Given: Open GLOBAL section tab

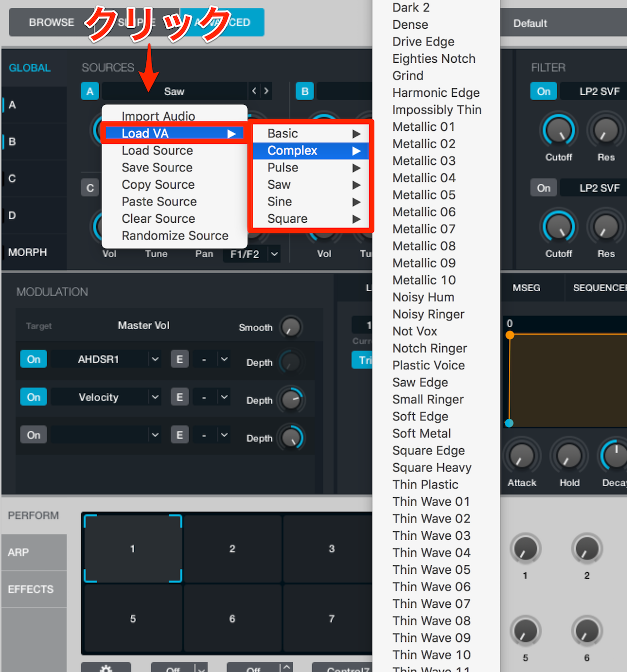Looking at the screenshot, I should pyautogui.click(x=30, y=68).
